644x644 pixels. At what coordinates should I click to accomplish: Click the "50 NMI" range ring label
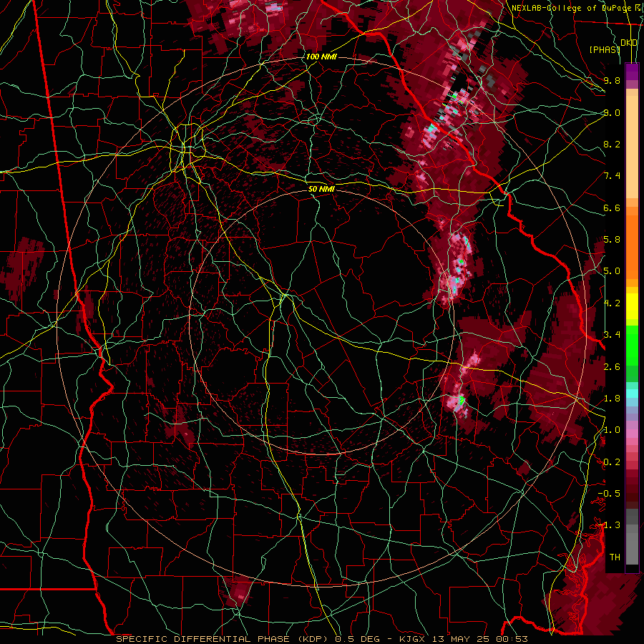point(321,189)
